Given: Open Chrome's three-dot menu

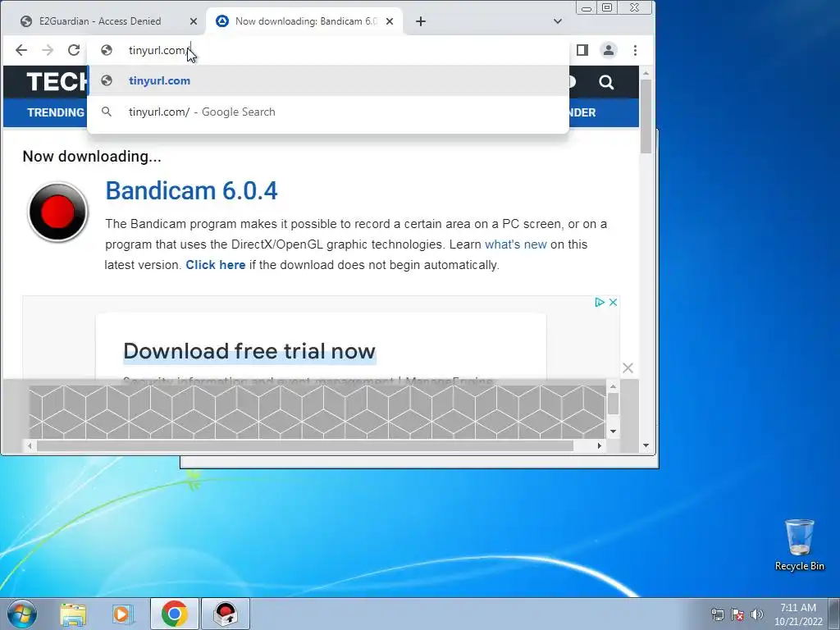Looking at the screenshot, I should pos(636,50).
